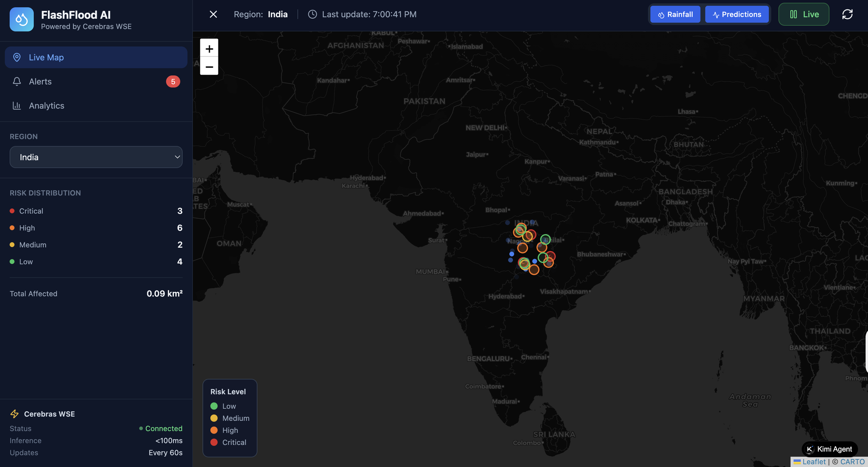
Task: Select the Live Map nav item
Action: tap(46, 57)
